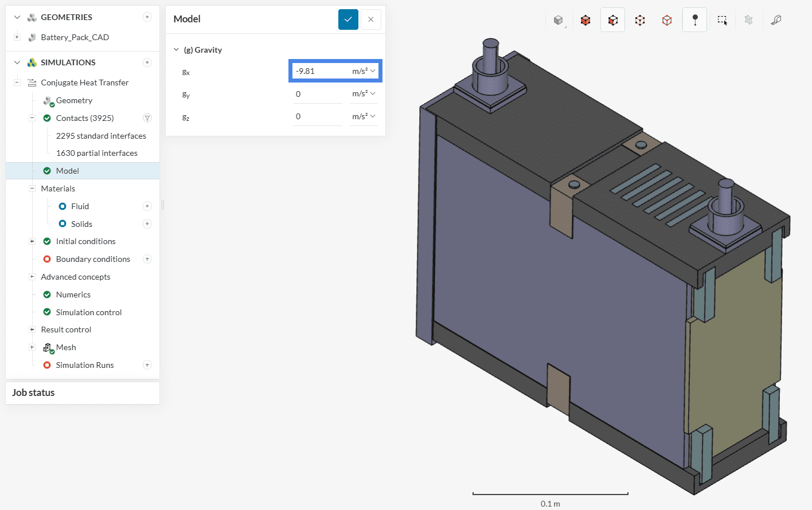Image resolution: width=812 pixels, height=510 pixels.
Task: Confirm Model settings with checkmark button
Action: (348, 19)
